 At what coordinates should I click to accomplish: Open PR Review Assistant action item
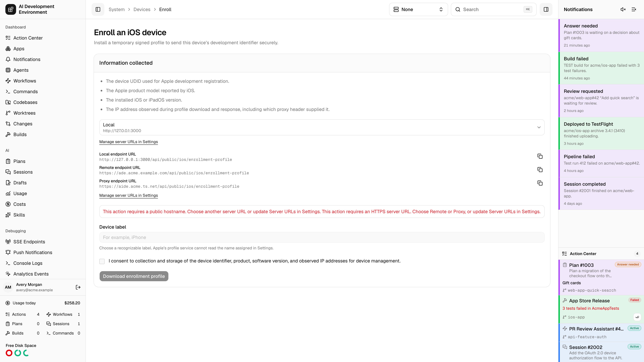click(601, 333)
